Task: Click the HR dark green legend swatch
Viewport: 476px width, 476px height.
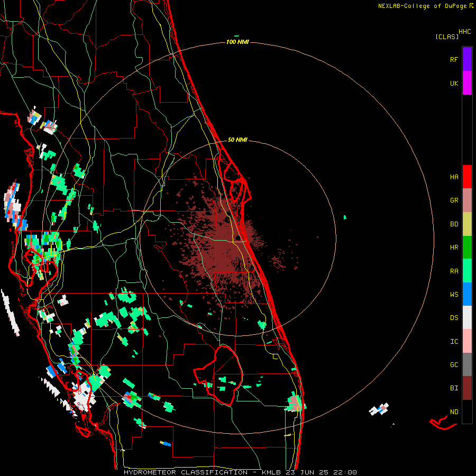Action: [x=467, y=247]
